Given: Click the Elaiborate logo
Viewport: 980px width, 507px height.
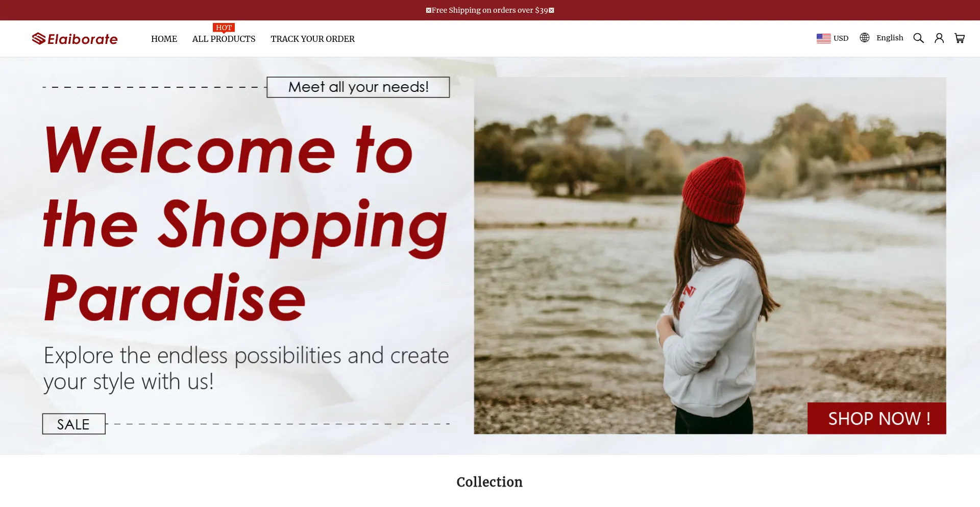Looking at the screenshot, I should (x=75, y=39).
